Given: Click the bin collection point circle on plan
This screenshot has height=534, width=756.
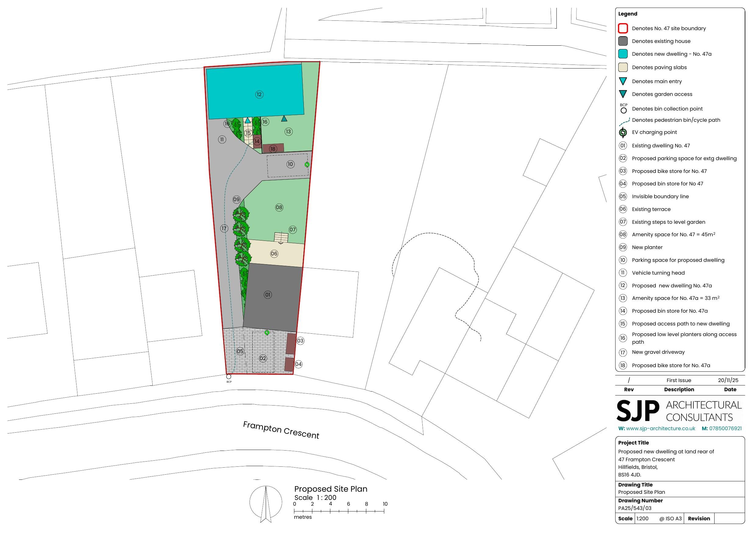Looking at the screenshot, I should (x=229, y=376).
